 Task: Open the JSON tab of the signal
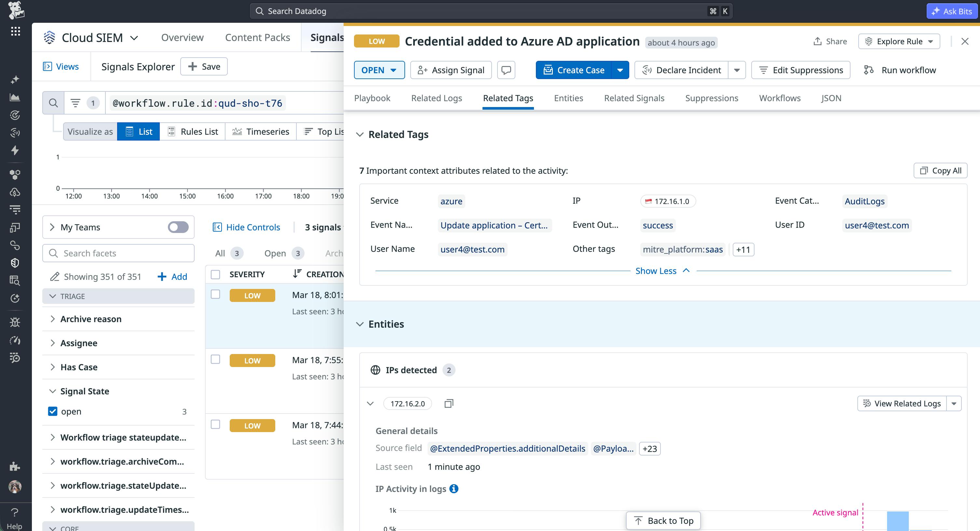831,98
